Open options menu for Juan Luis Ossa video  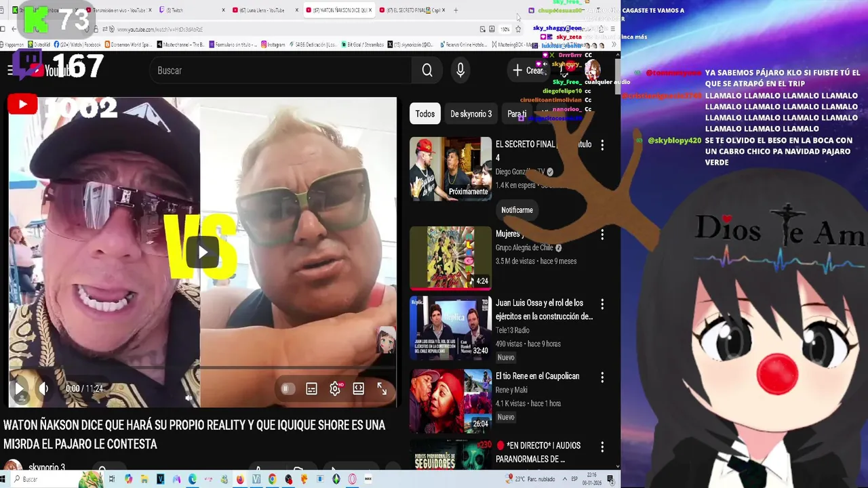(602, 304)
